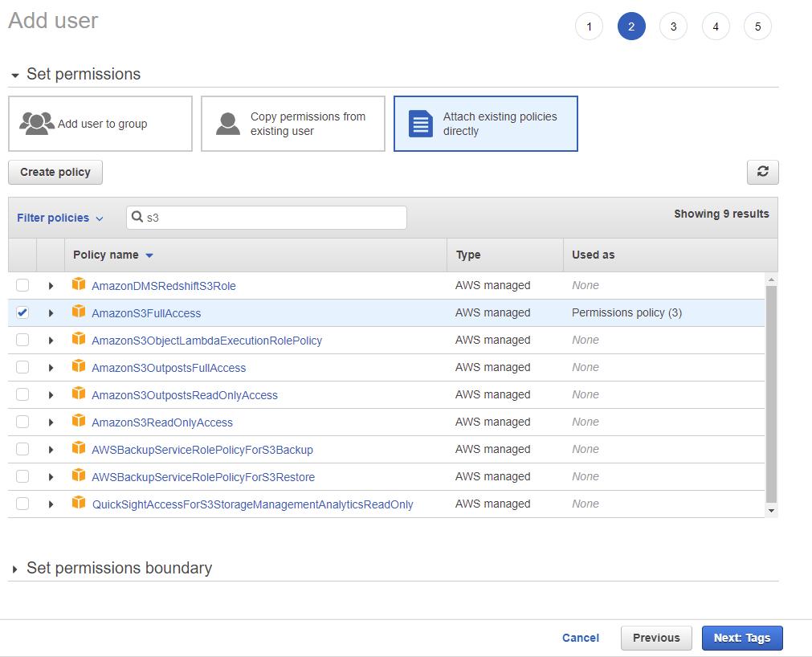
Task: Go to wizard step 1
Action: tap(589, 27)
